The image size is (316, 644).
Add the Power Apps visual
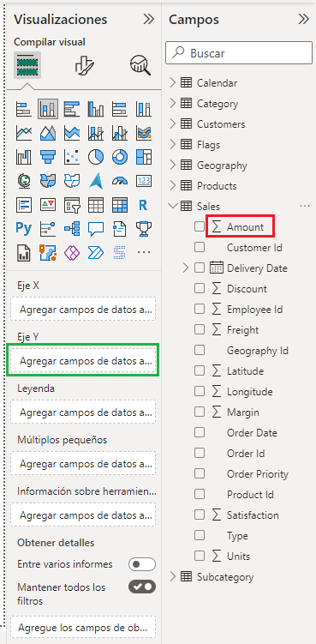[72, 253]
